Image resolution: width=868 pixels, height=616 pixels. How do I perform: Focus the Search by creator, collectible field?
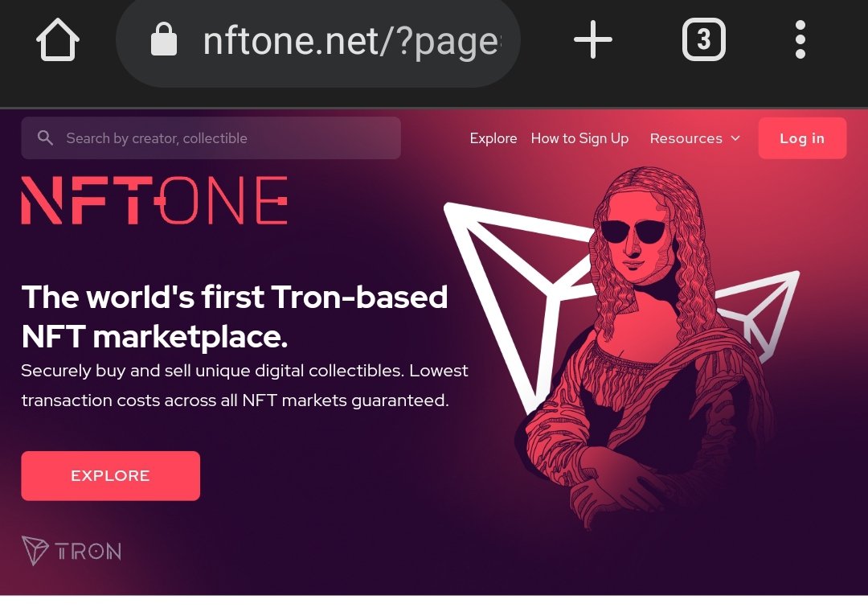click(x=211, y=138)
